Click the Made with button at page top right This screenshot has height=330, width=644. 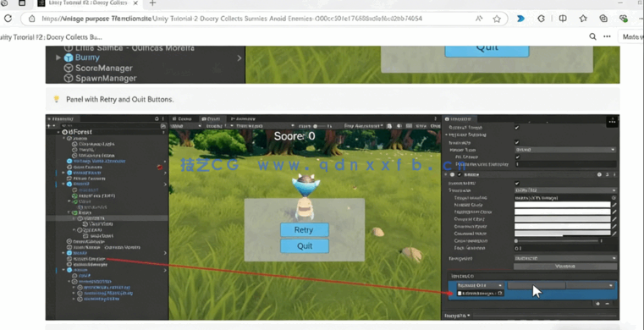(631, 36)
